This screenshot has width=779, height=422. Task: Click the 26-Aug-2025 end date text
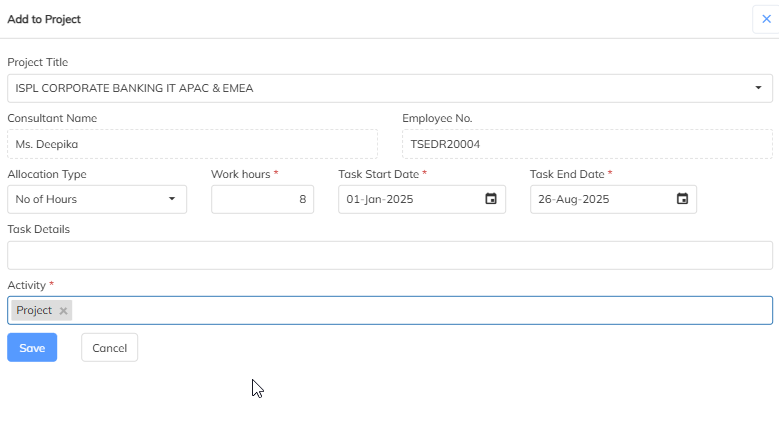click(574, 199)
